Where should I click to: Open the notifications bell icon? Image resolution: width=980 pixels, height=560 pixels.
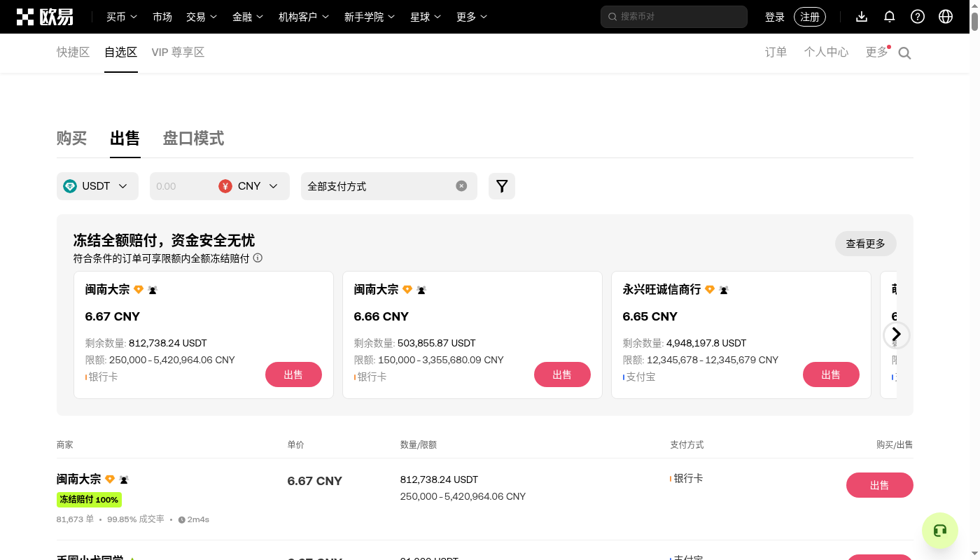click(x=890, y=17)
